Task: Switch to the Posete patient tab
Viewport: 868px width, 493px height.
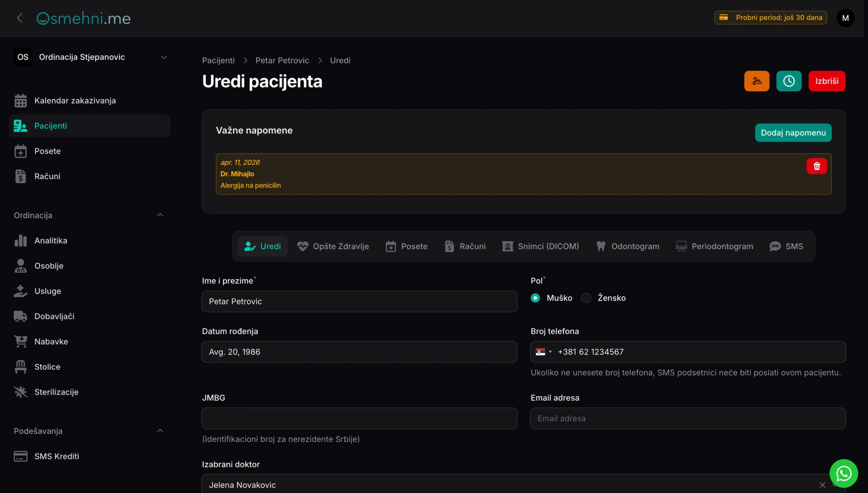Action: [406, 246]
